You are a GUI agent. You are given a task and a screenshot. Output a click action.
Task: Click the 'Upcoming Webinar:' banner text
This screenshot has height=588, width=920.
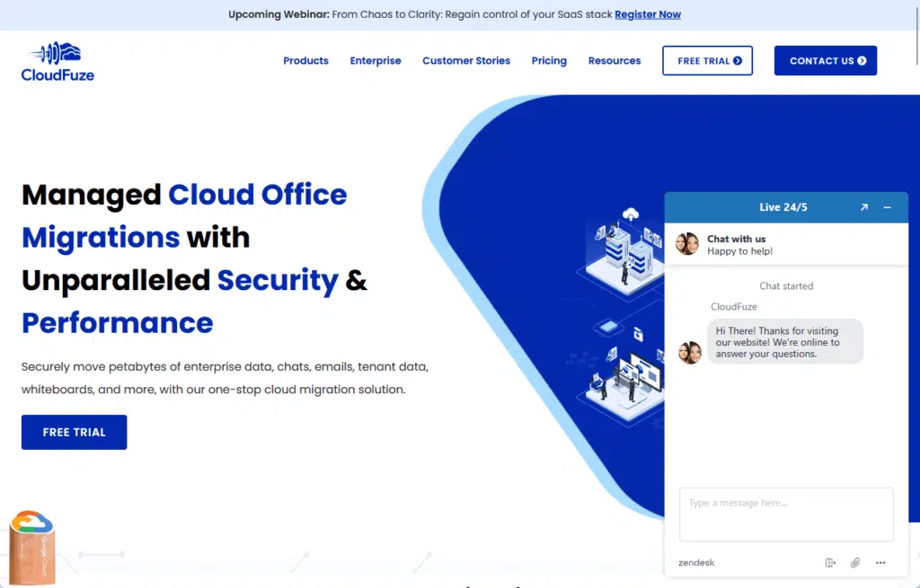[x=279, y=14]
